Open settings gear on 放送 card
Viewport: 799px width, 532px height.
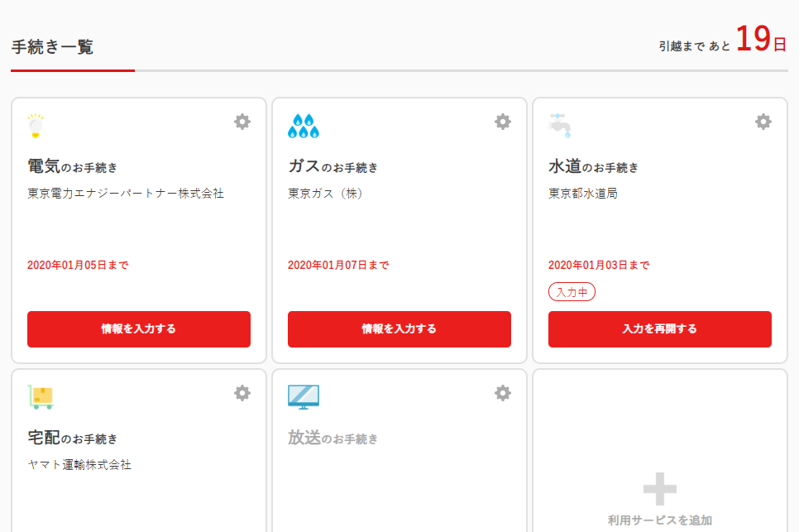click(502, 393)
